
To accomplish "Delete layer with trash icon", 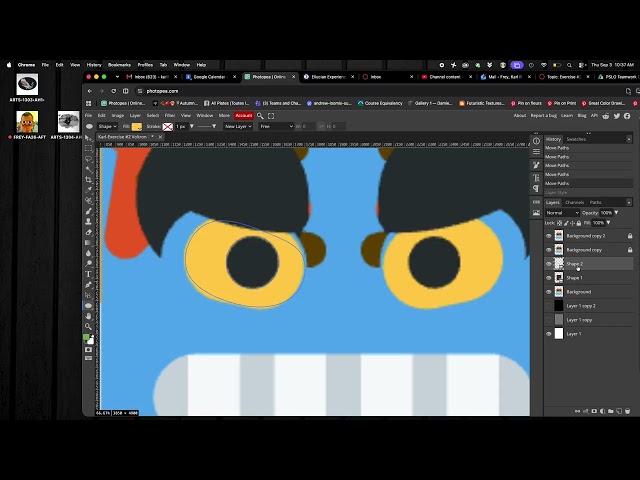I will (x=628, y=411).
